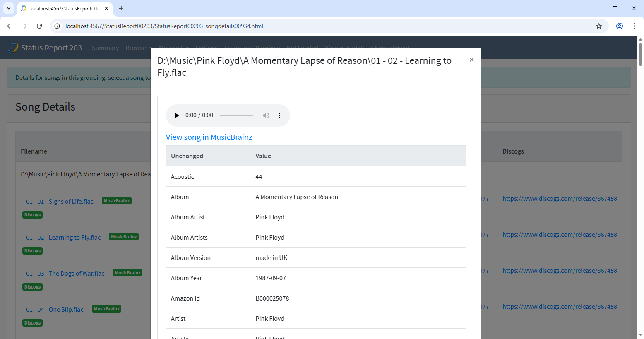Viewport: 644px width, 339px height.
Task: Open Chrome's three-dot menu
Action: (634, 26)
